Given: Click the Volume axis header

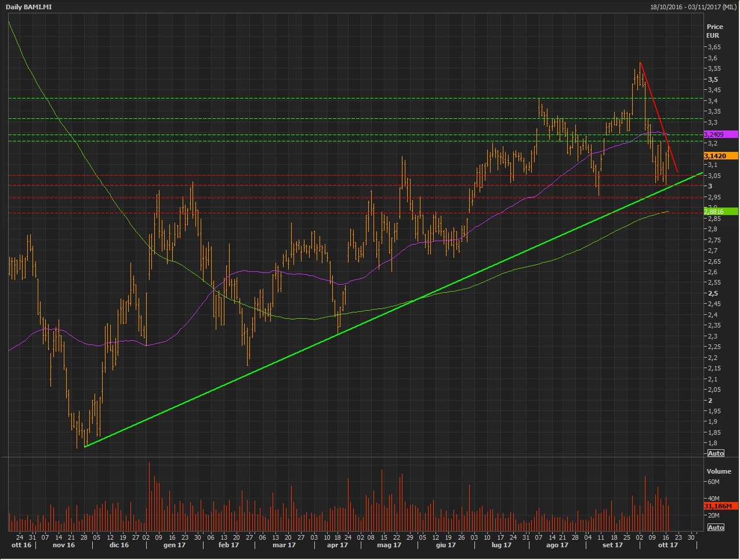Looking at the screenshot, I should pos(719,471).
